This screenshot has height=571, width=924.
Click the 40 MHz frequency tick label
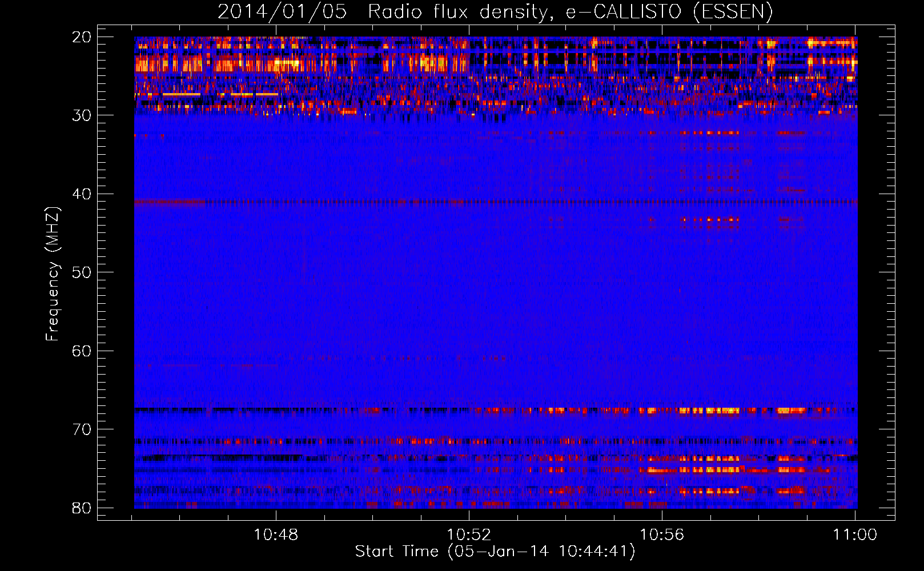point(82,194)
